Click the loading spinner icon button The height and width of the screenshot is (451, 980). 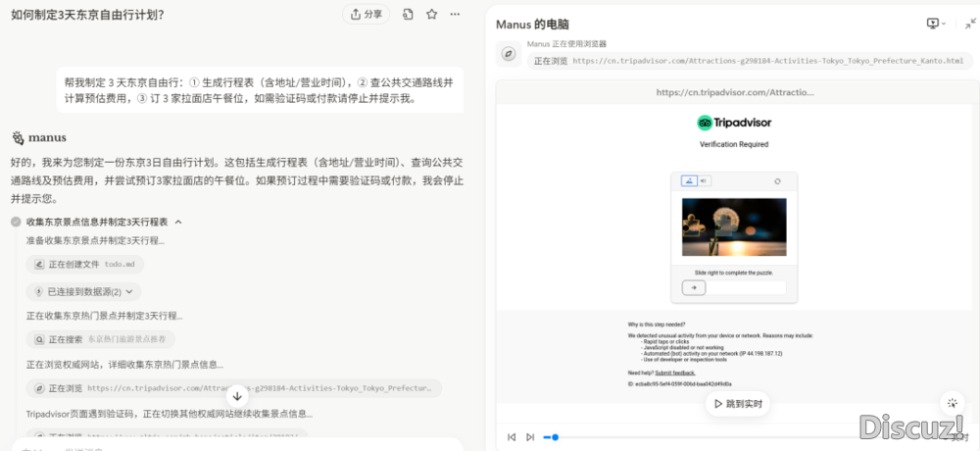pyautogui.click(x=952, y=404)
